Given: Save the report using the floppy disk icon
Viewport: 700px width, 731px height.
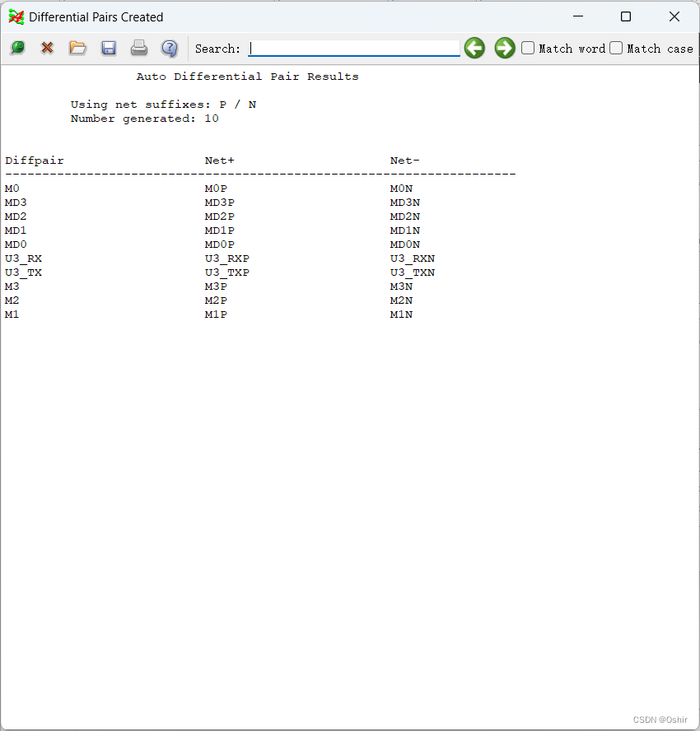Looking at the screenshot, I should tap(109, 49).
